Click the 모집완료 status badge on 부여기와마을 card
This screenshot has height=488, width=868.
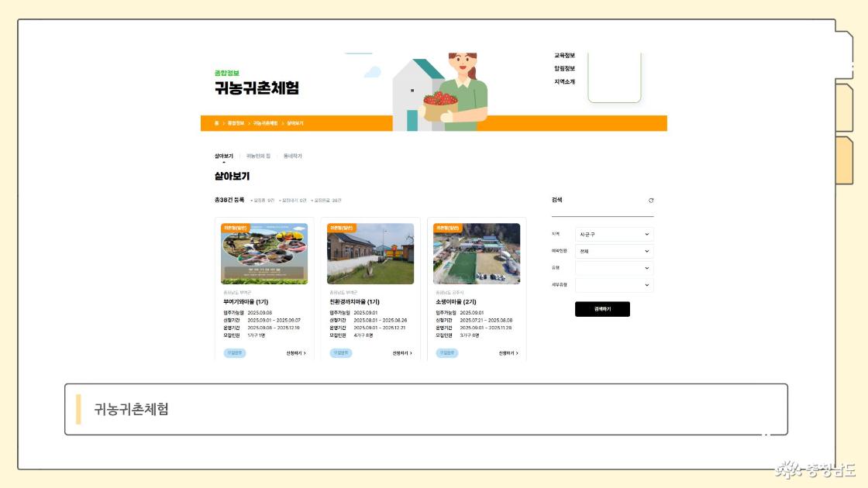pos(235,353)
